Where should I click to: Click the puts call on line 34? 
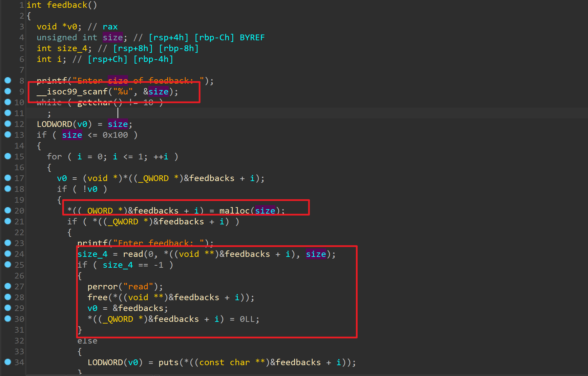[x=168, y=362]
